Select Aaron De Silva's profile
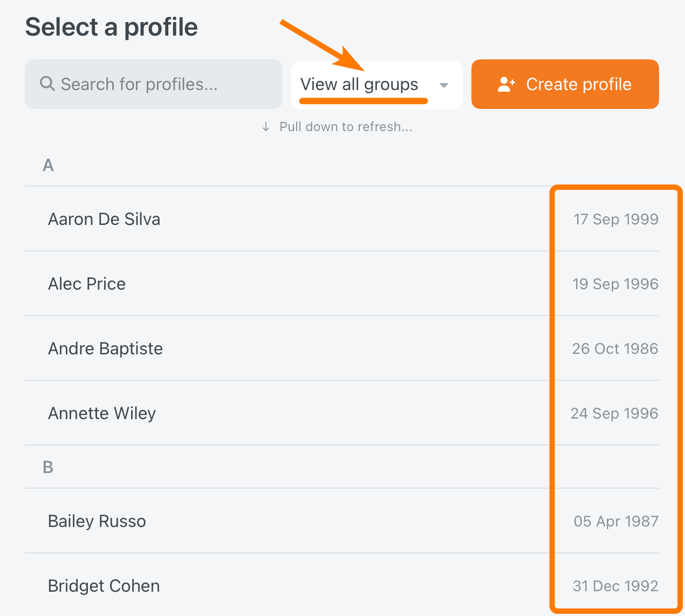The height and width of the screenshot is (616, 685). (104, 219)
